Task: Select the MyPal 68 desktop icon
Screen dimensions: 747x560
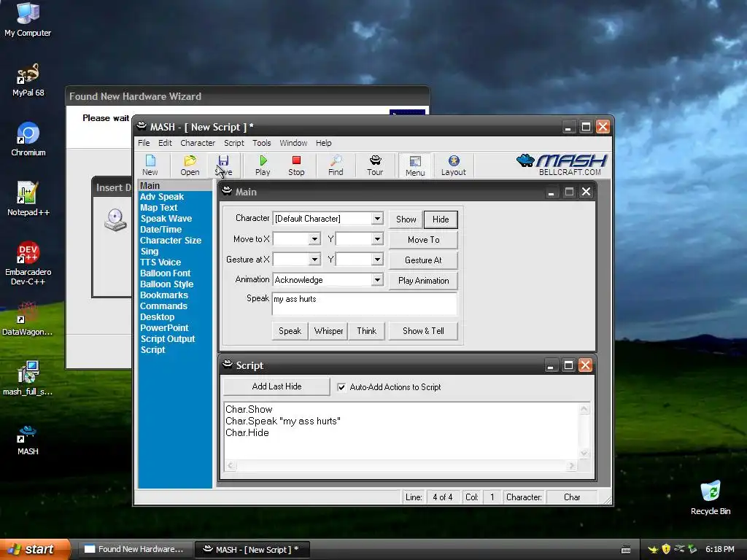Action: click(28, 80)
